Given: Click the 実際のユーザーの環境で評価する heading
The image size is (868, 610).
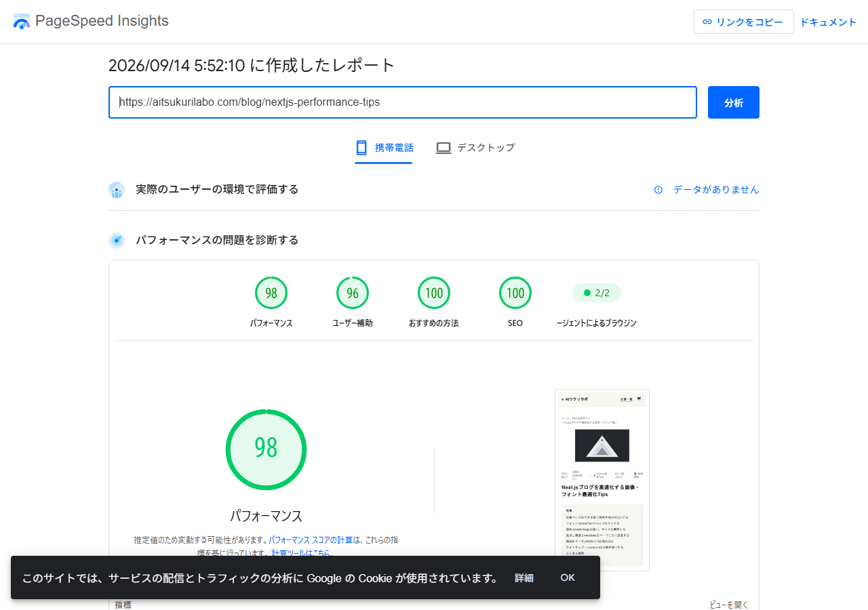Looking at the screenshot, I should point(217,189).
